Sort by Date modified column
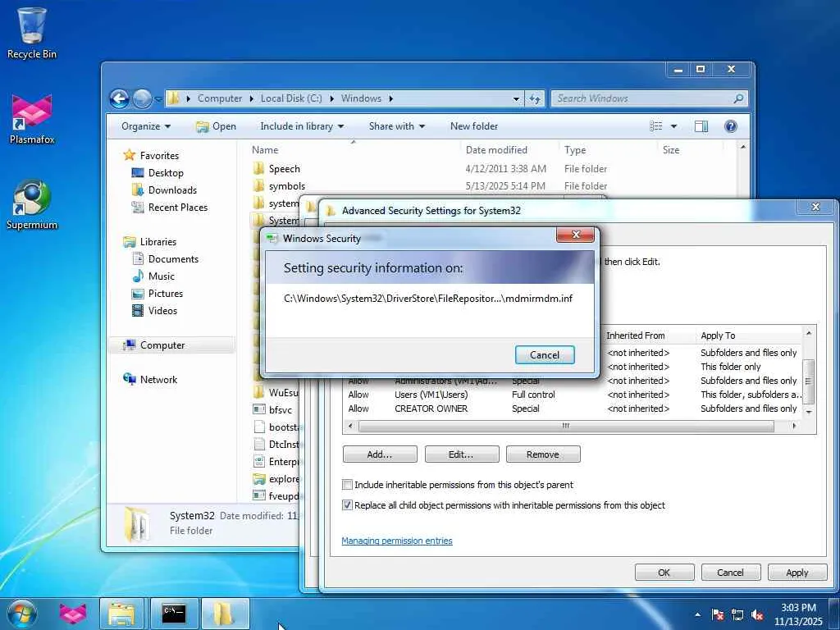The image size is (840, 630). tap(496, 150)
